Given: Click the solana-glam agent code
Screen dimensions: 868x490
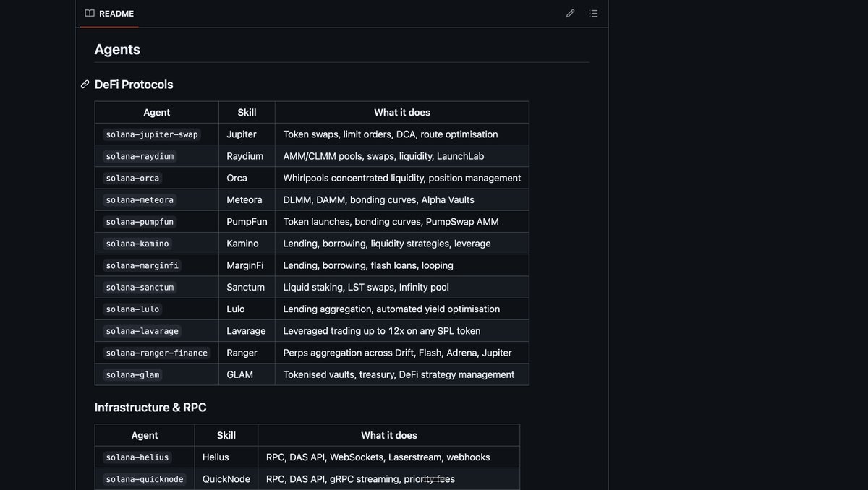Looking at the screenshot, I should click(x=132, y=374).
